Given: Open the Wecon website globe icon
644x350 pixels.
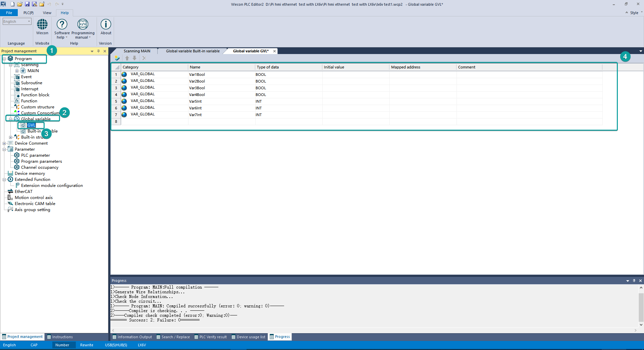Looking at the screenshot, I should [42, 24].
